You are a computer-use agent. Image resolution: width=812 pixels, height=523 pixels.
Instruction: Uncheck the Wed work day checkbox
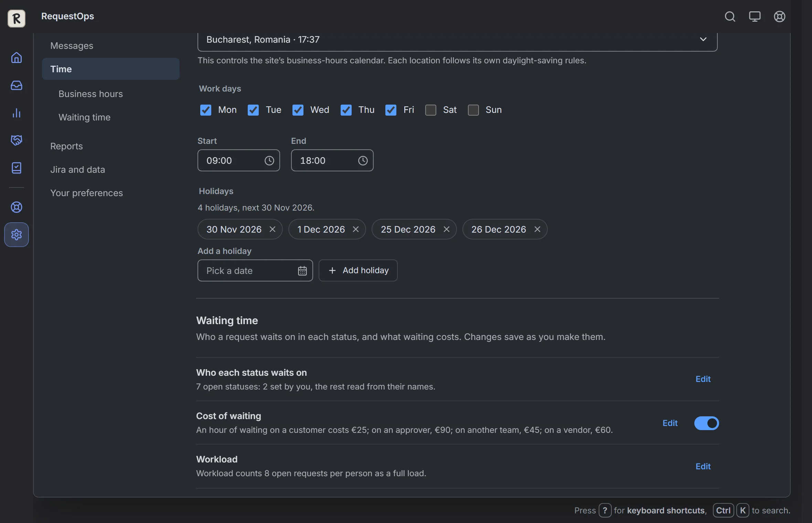tap(298, 110)
